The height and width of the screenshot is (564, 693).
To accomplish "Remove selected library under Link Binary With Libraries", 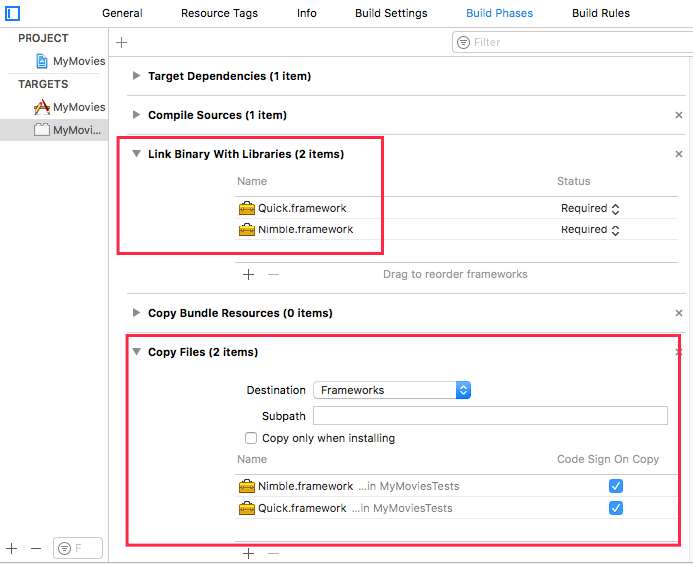I will pos(274,274).
